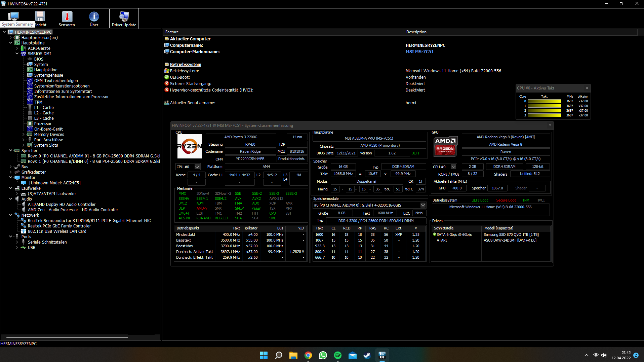Click the Feature column header

click(282, 32)
